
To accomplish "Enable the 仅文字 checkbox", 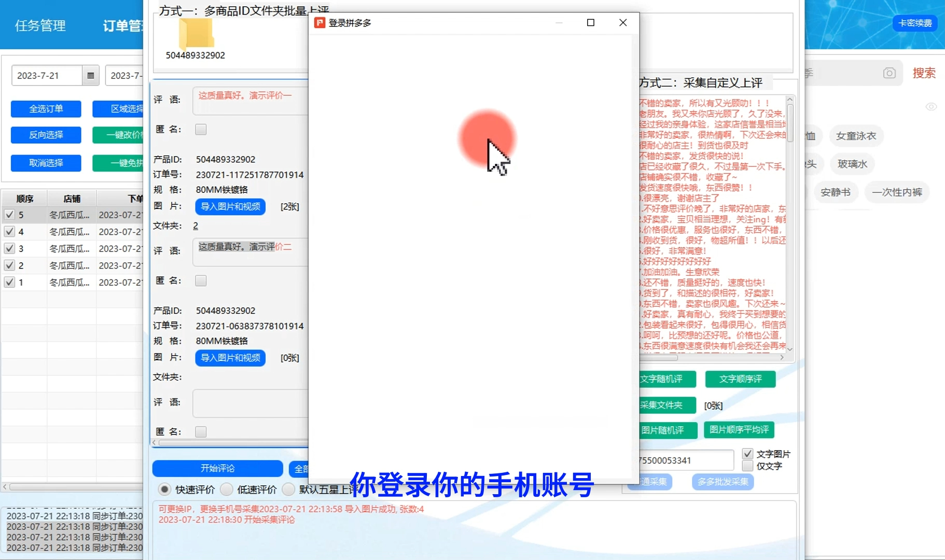I will pos(747,466).
